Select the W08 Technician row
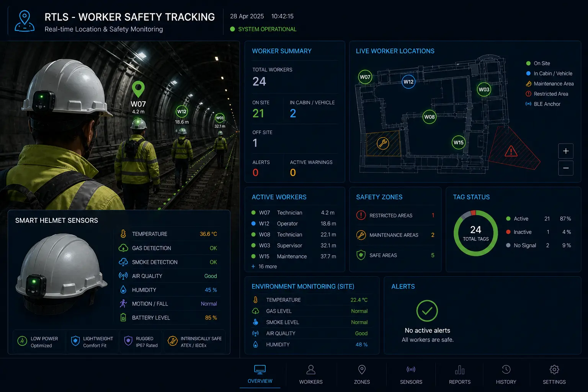Image resolution: width=588 pixels, height=392 pixels. (294, 234)
